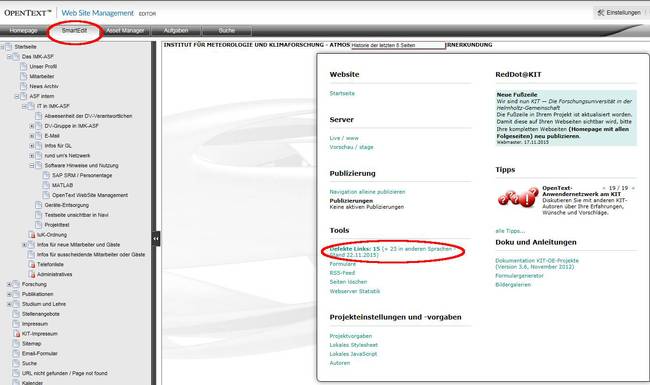Click the alle Tipps... link
The width and height of the screenshot is (650, 385).
click(510, 231)
